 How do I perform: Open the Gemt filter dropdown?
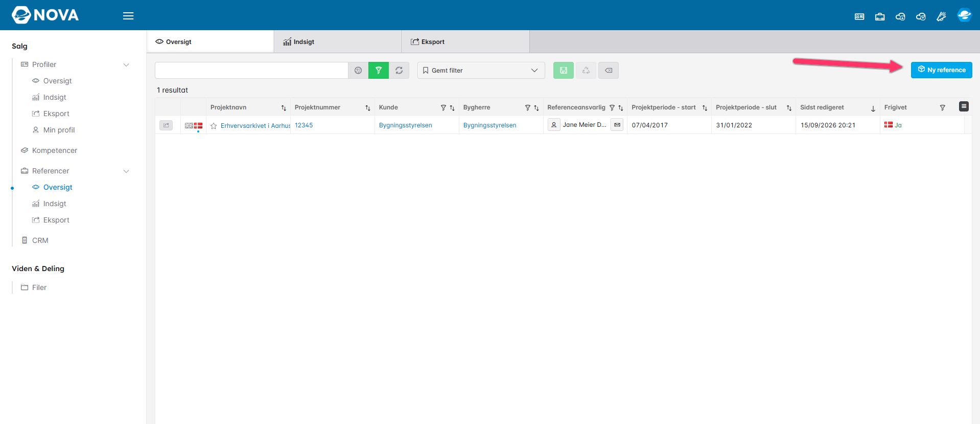point(481,70)
